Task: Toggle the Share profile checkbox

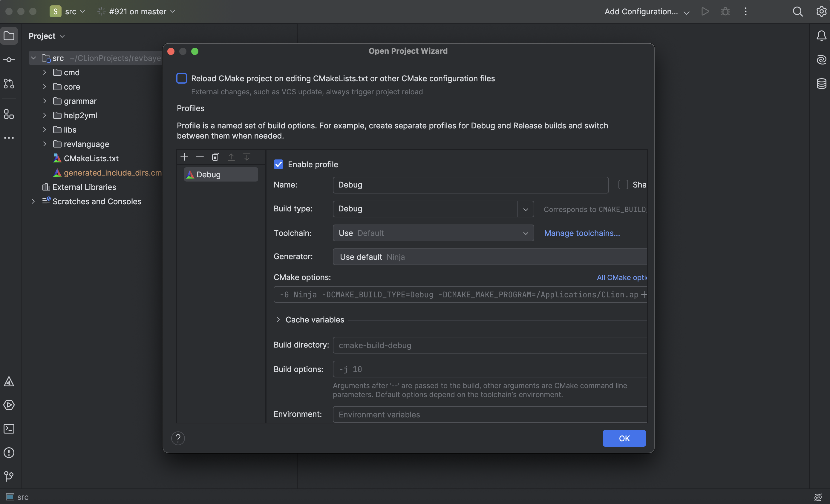Action: point(623,185)
